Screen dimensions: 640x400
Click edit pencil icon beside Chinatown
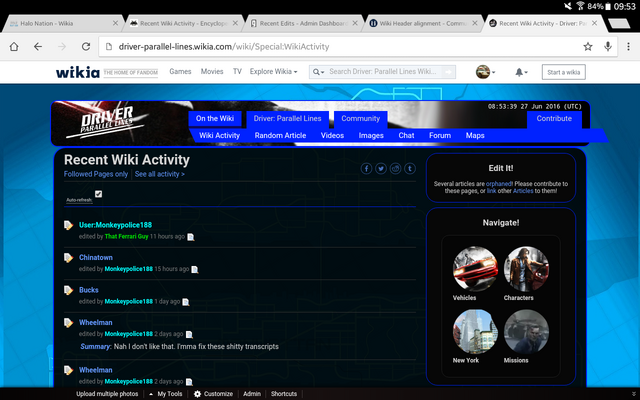pyautogui.click(x=69, y=258)
